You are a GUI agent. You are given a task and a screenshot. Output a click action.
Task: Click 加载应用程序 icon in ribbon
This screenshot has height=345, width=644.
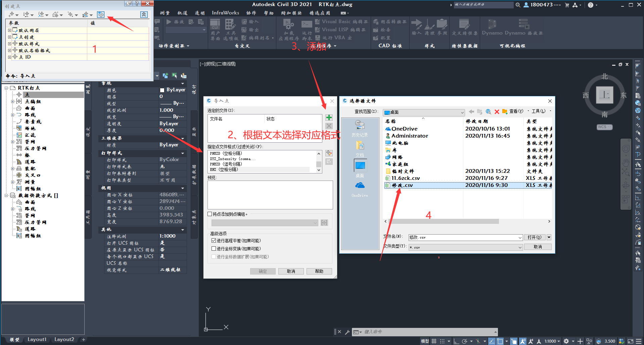pyautogui.click(x=289, y=30)
